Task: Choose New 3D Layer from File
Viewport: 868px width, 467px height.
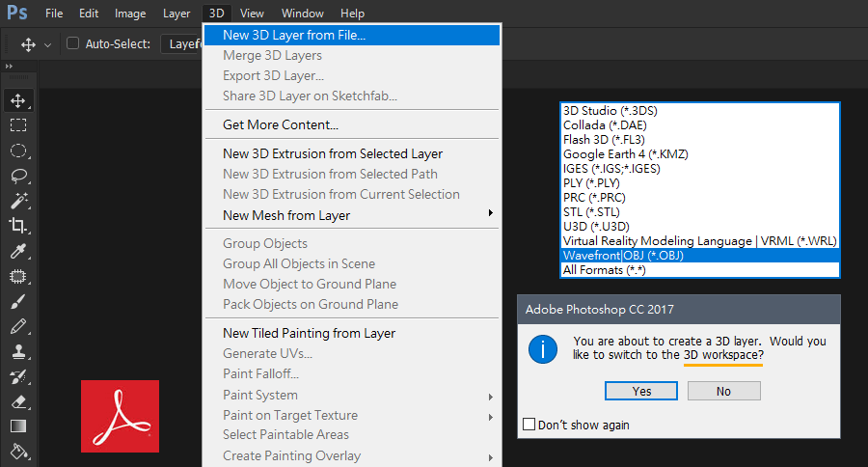Action: point(352,35)
